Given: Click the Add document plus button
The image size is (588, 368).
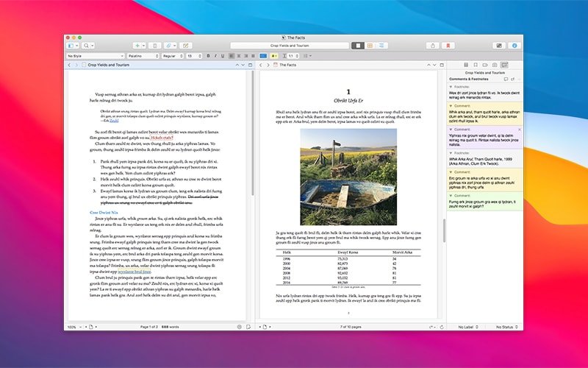Looking at the screenshot, I should pos(138,46).
